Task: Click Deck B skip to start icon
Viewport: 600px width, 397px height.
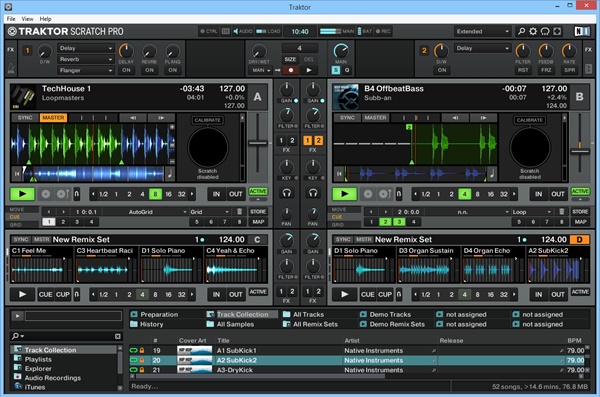Action: click(339, 174)
